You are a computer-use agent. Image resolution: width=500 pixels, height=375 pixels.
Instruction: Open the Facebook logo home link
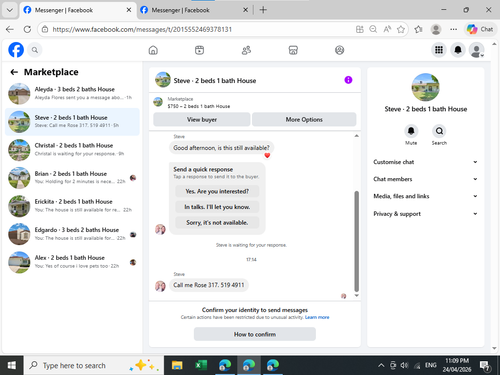(x=16, y=50)
